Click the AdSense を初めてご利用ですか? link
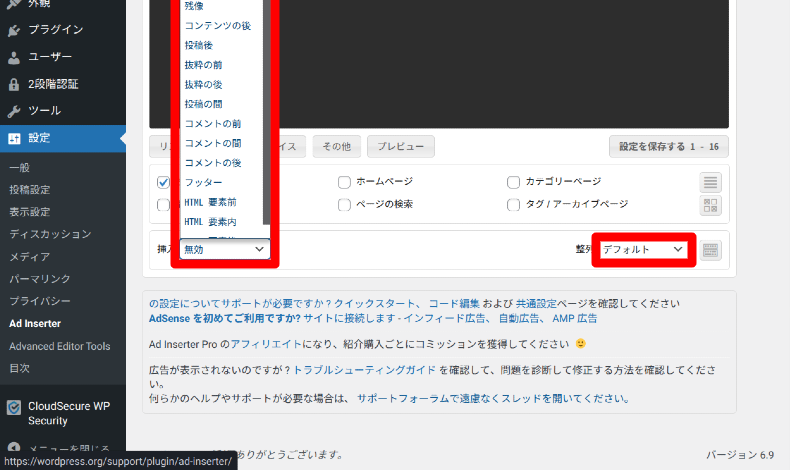The image size is (790, 470). (225, 318)
